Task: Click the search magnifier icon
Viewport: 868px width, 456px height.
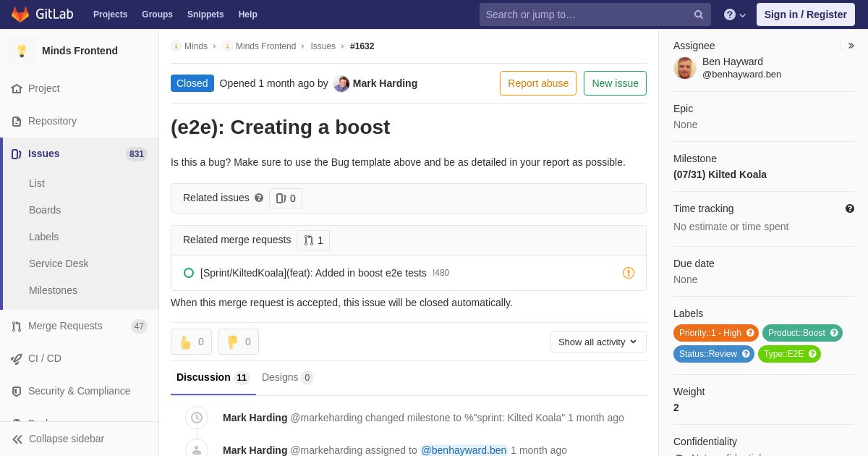Action: click(699, 14)
